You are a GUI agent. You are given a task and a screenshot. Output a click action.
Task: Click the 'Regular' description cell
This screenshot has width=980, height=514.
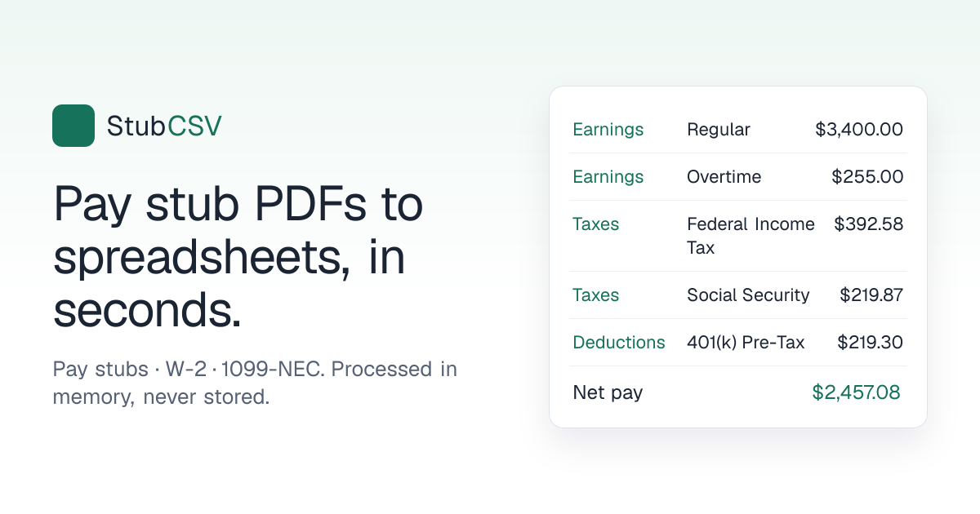coord(719,130)
